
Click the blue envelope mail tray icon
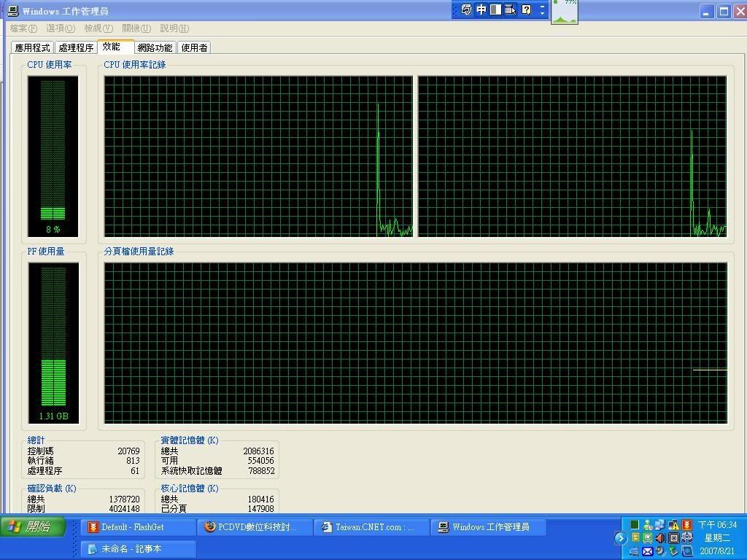pyautogui.click(x=647, y=551)
